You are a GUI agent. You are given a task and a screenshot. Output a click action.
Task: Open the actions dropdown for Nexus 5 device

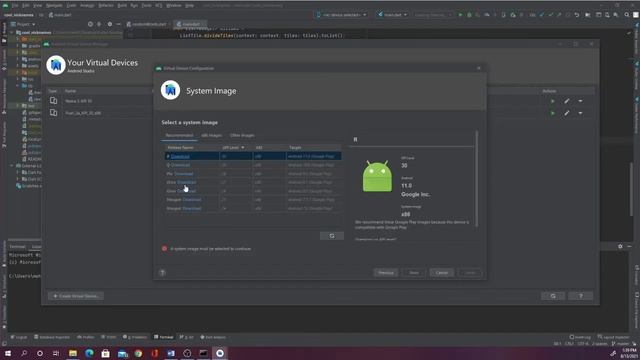(580, 101)
